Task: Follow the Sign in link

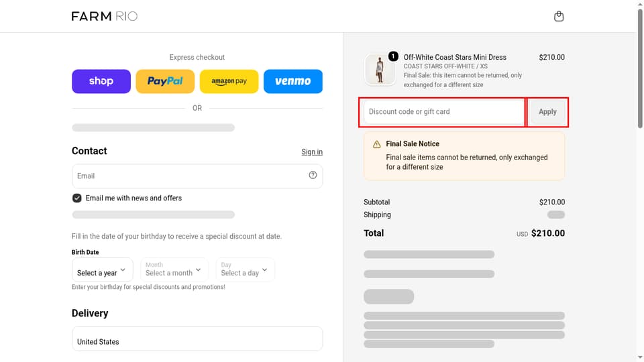Action: point(312,152)
